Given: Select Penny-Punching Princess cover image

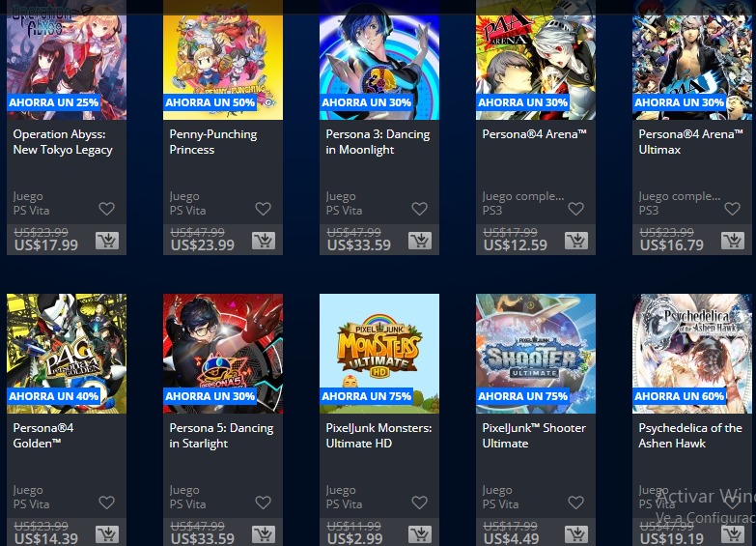Looking at the screenshot, I should pos(223,60).
